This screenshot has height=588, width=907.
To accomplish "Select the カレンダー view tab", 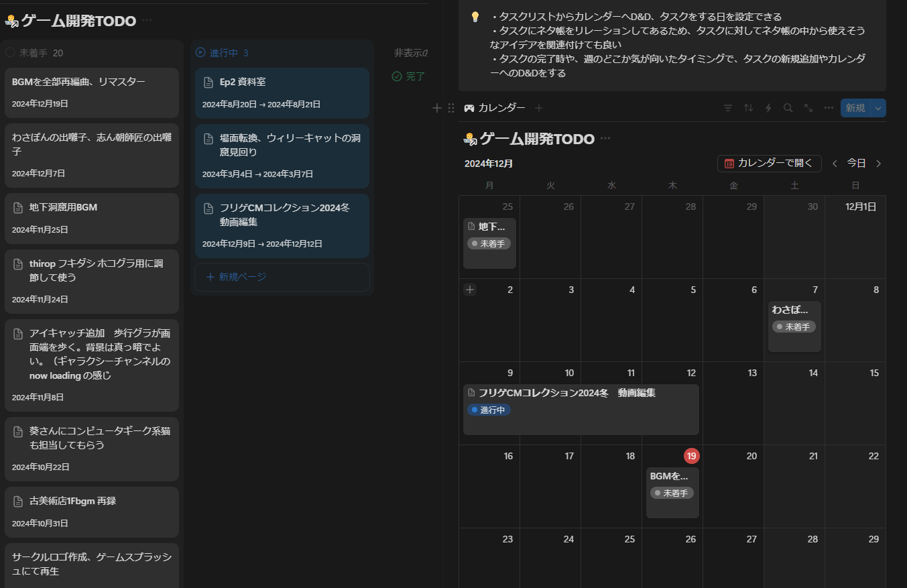I will coord(495,108).
